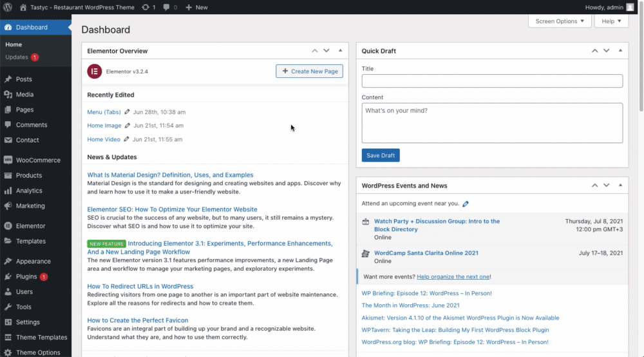Open 'The Month in WordPress: June 2021' link
This screenshot has height=357, width=644.
[x=410, y=305]
